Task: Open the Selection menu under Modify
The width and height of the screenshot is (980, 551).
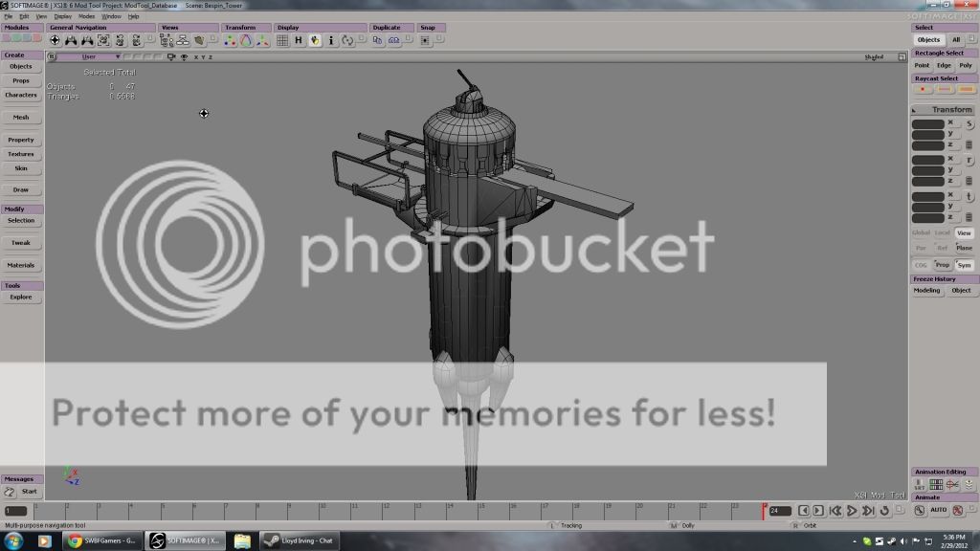Action: point(21,221)
